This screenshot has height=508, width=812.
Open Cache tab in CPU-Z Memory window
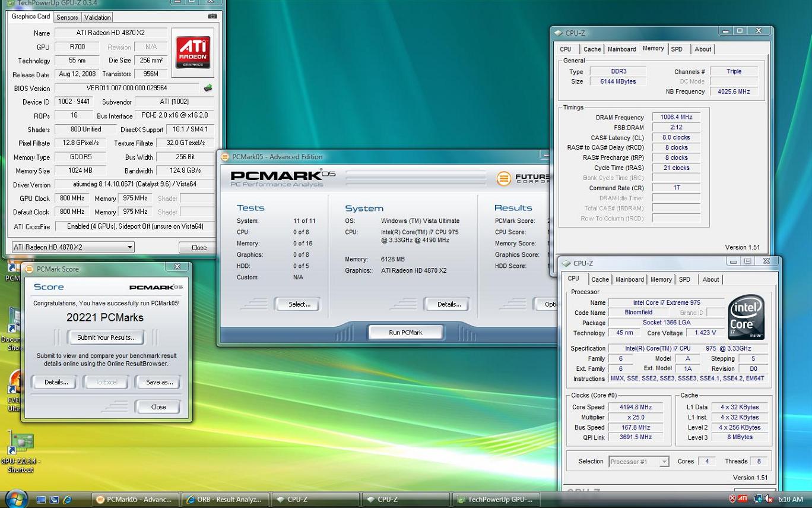[x=592, y=49]
